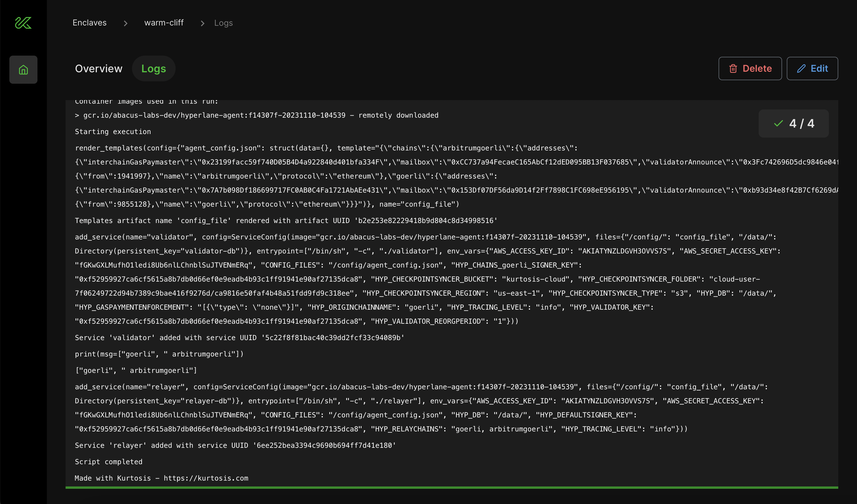Click the HYP_CHECKPOINTSYNCER_REGION text

point(424,293)
